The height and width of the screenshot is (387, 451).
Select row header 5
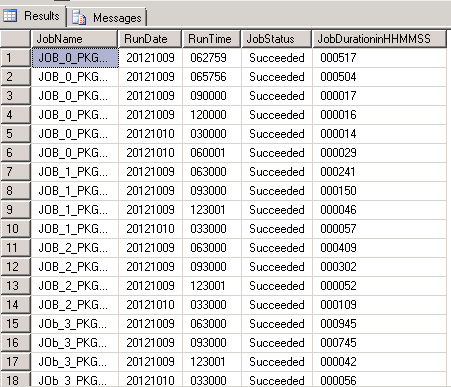point(15,134)
